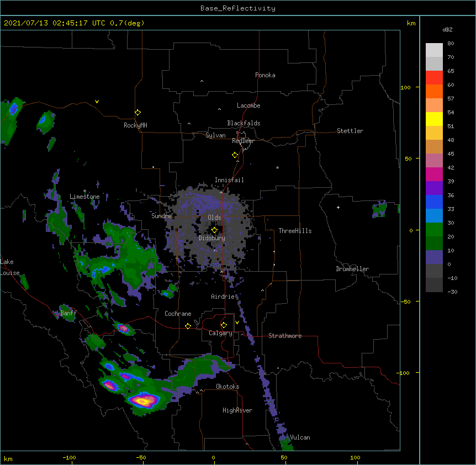Select the yellow 51–54 dBZ legend swatch

(434, 119)
